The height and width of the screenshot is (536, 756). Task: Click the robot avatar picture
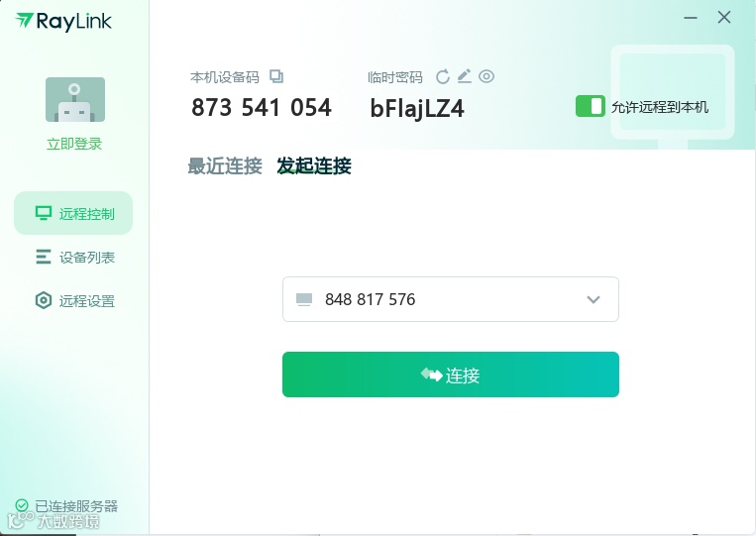75,100
